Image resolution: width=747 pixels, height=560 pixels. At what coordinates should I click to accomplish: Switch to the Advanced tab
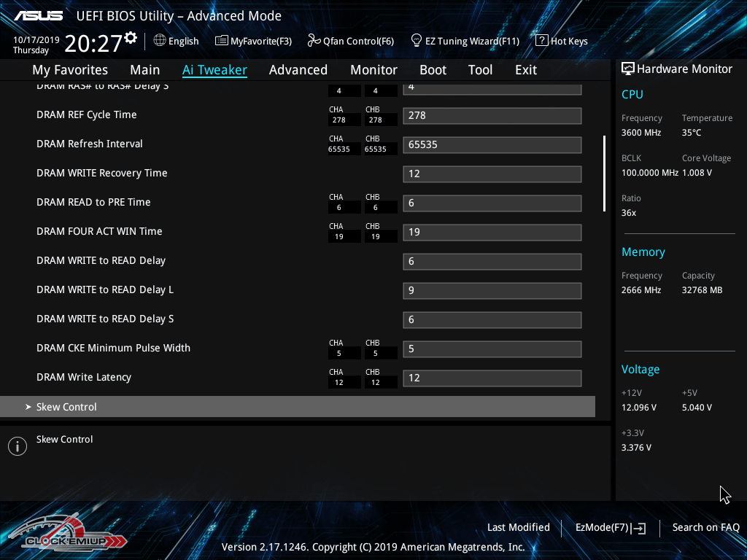[298, 70]
